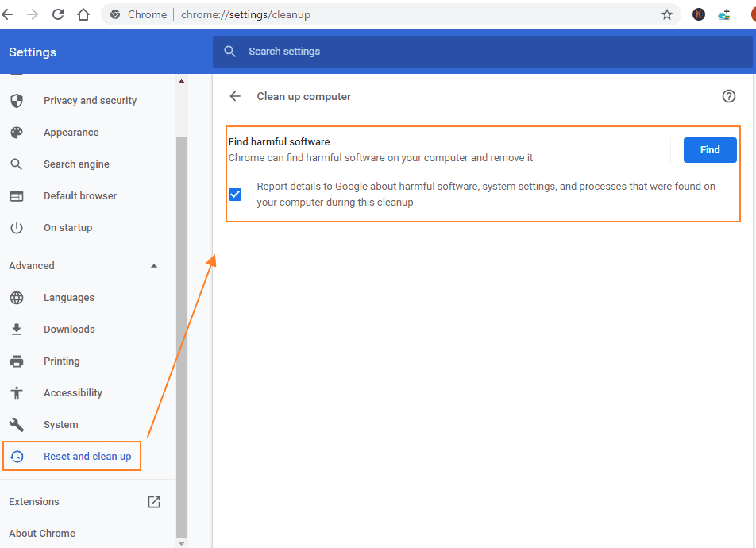Screen dimensions: 756x548
Task: Open Printing settings
Action: 61,361
